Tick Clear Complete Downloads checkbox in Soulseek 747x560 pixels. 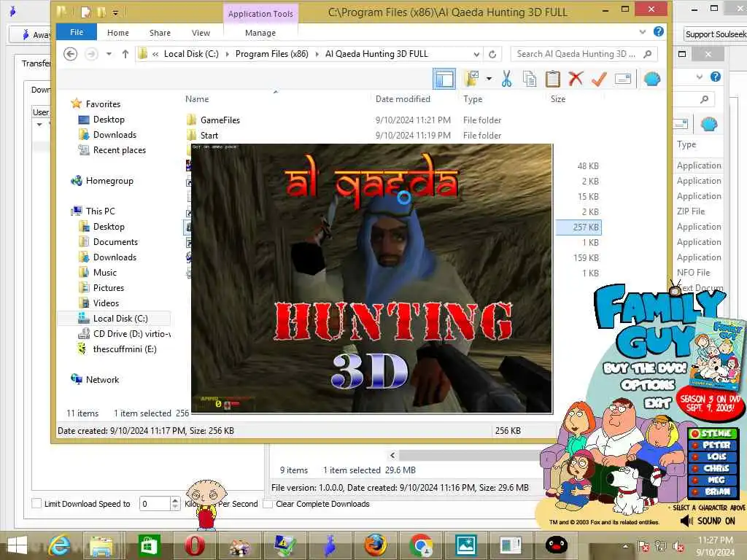pos(268,503)
